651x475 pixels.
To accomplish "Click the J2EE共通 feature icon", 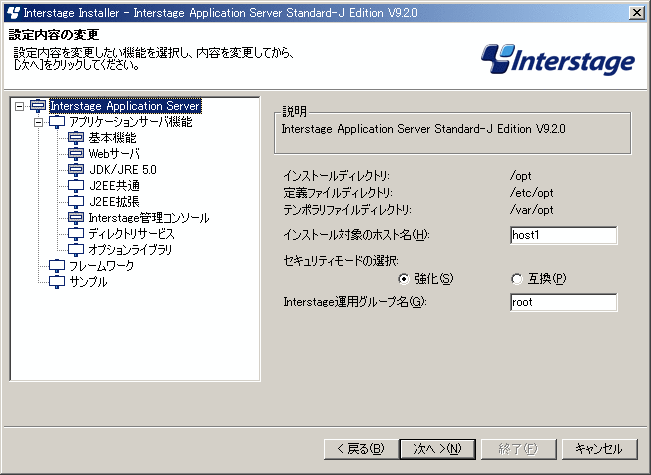I will pos(76,186).
